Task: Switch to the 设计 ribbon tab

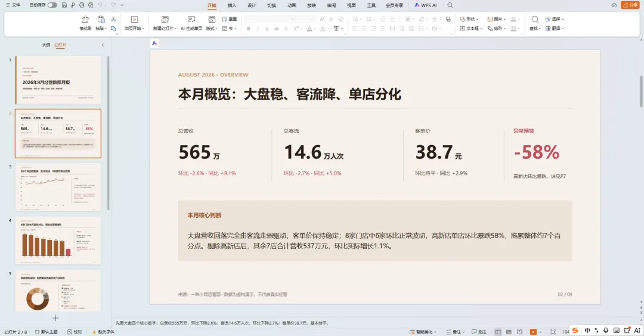Action: coord(252,5)
